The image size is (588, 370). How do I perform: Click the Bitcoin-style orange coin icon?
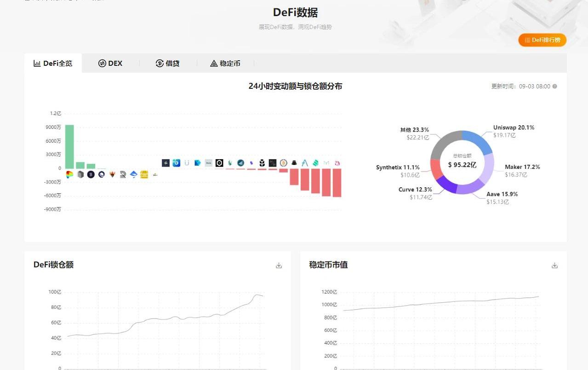tap(284, 163)
